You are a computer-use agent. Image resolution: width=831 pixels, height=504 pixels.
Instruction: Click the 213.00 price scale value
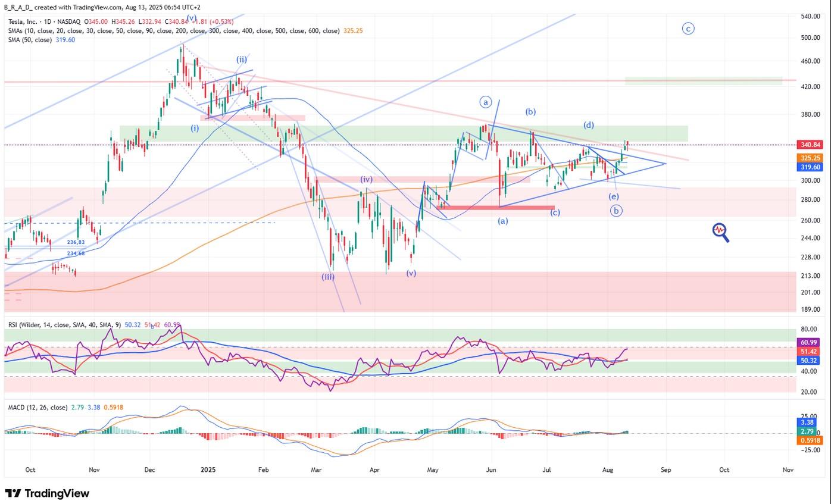pyautogui.click(x=810, y=276)
